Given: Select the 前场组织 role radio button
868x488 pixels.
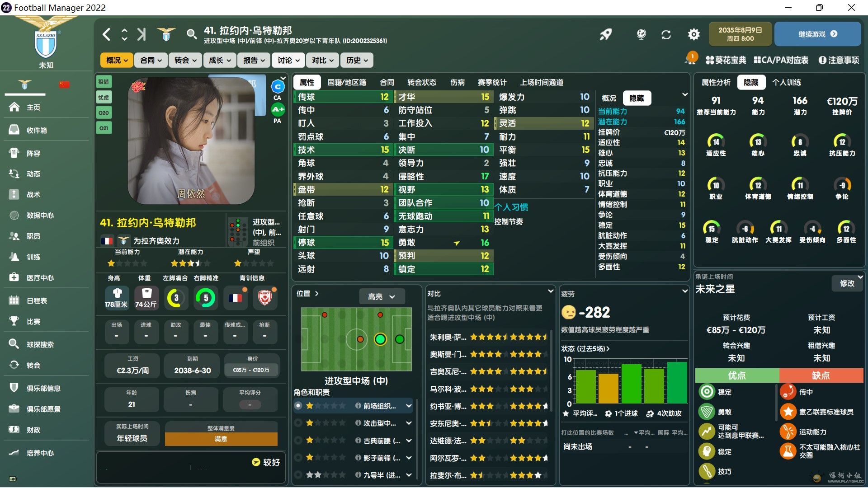Looking at the screenshot, I should point(298,406).
